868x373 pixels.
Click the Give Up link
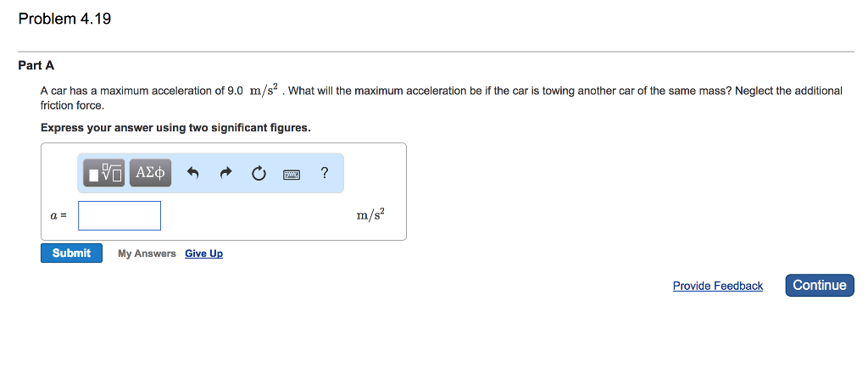pos(203,253)
